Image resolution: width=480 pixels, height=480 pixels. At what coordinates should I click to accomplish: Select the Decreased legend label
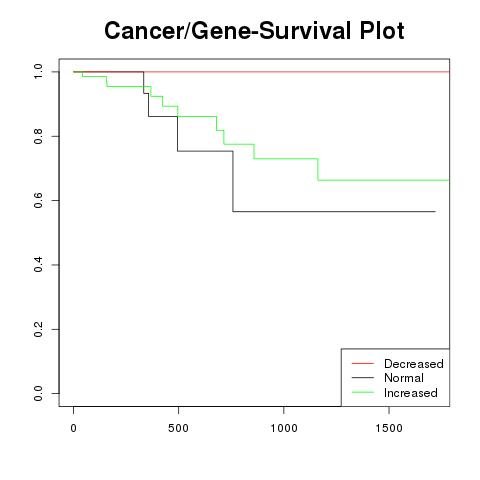(414, 364)
